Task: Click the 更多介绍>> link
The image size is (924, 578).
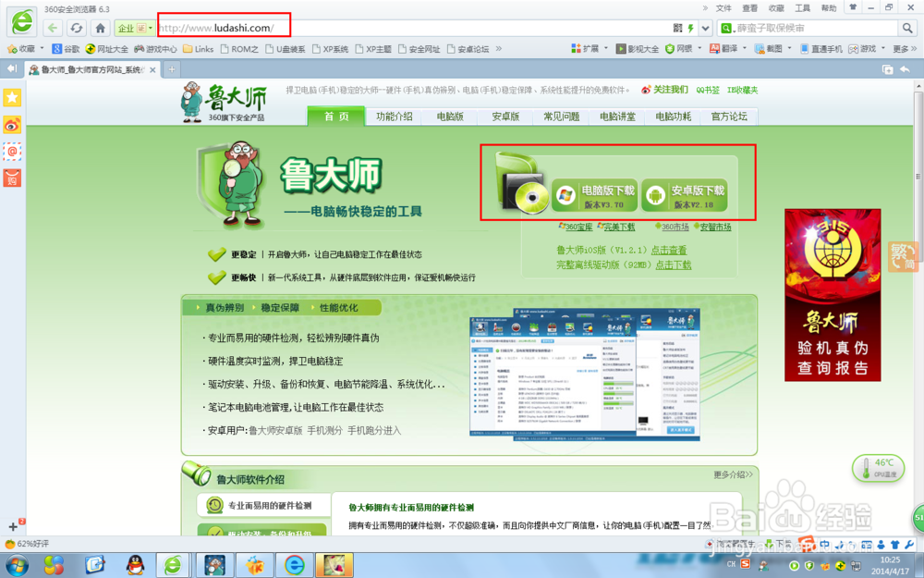Action: click(733, 474)
